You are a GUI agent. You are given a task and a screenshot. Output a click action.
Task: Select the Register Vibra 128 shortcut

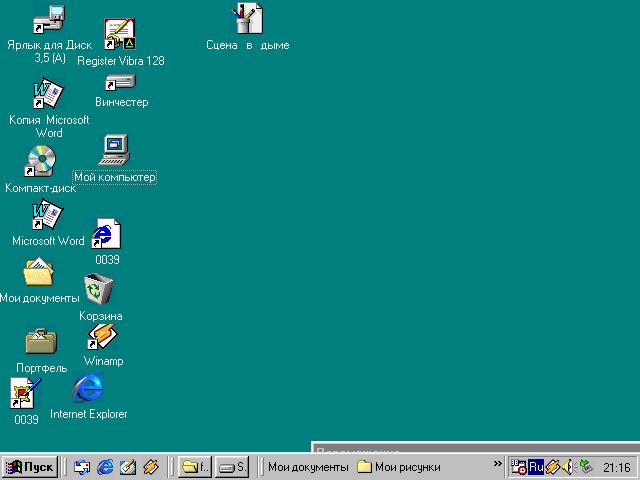click(120, 34)
